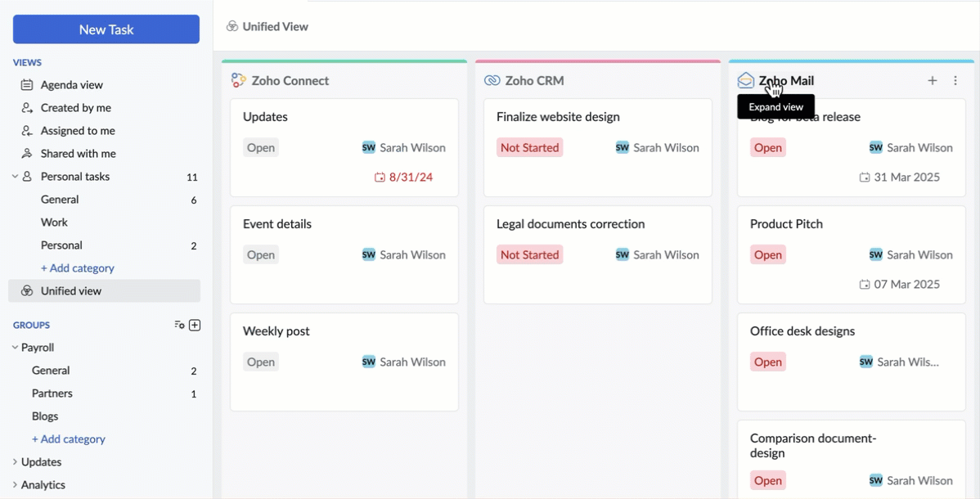Click the Shared with me icon
980x499 pixels.
(x=27, y=153)
